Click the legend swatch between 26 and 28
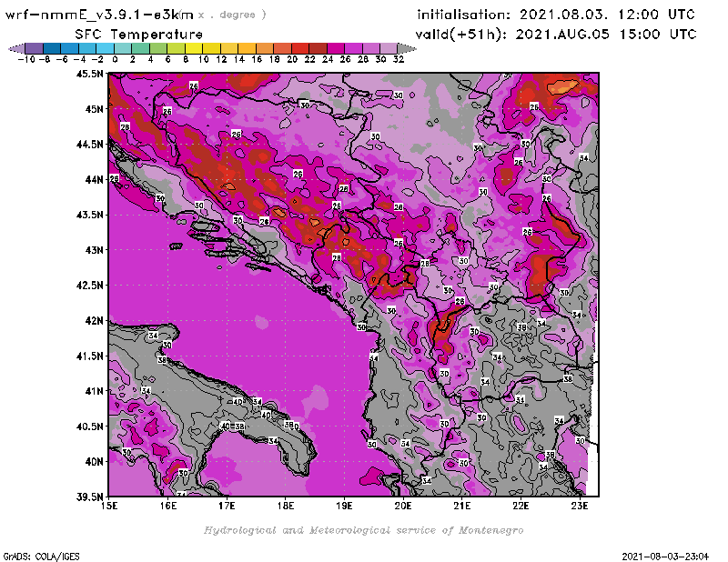 (x=353, y=48)
